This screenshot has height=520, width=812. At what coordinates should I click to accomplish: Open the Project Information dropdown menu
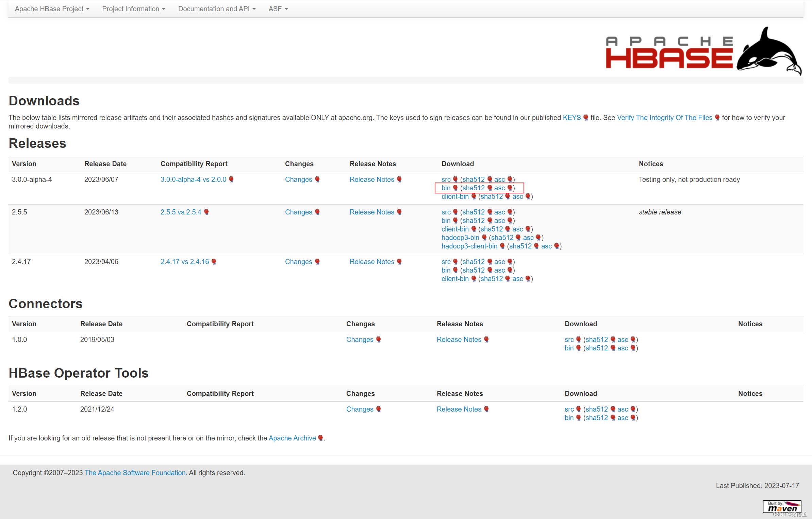point(133,9)
